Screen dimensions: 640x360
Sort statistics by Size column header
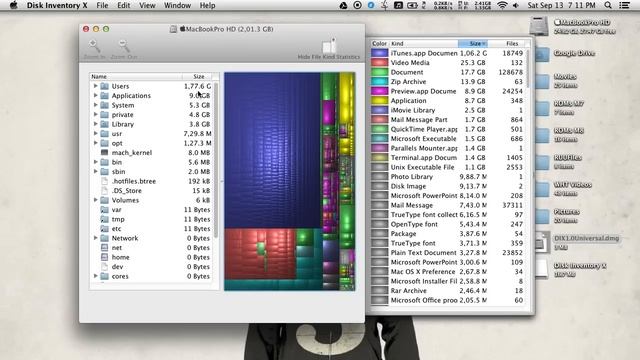tap(473, 43)
